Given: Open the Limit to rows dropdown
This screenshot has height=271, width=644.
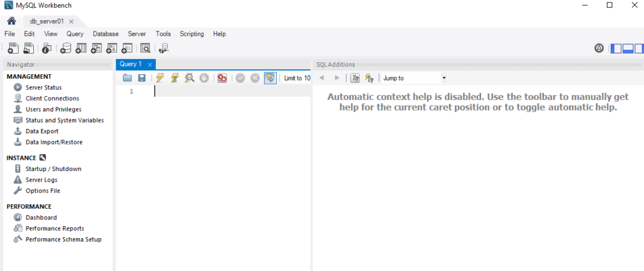Looking at the screenshot, I should click(x=297, y=78).
